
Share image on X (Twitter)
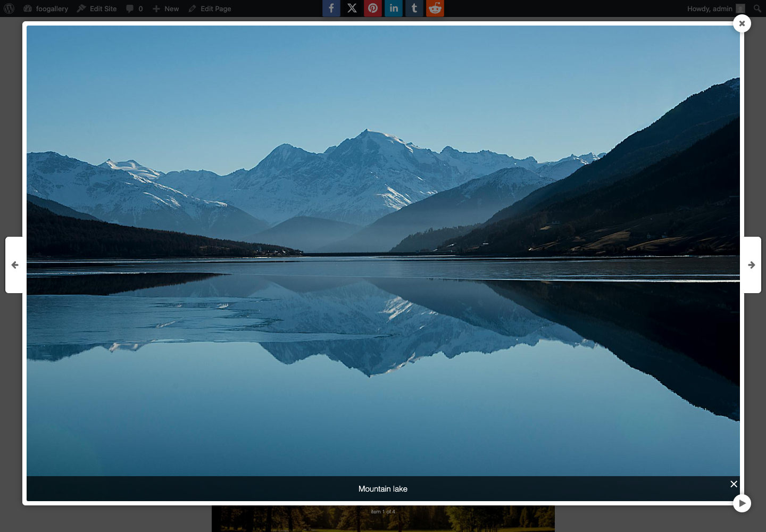click(352, 8)
